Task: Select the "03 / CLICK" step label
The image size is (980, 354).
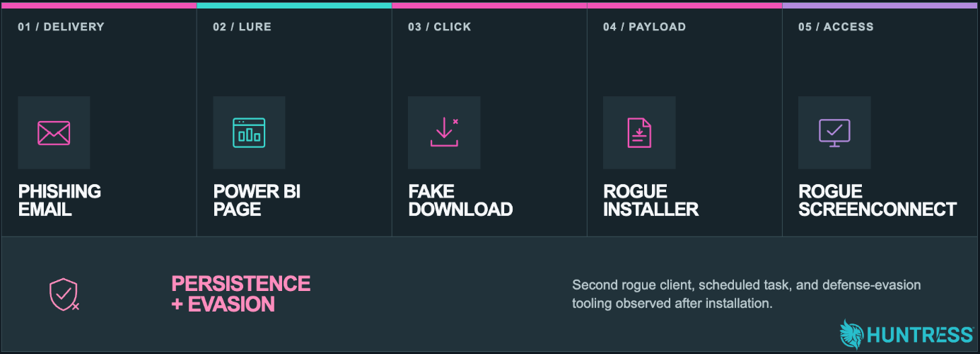Action: (439, 27)
